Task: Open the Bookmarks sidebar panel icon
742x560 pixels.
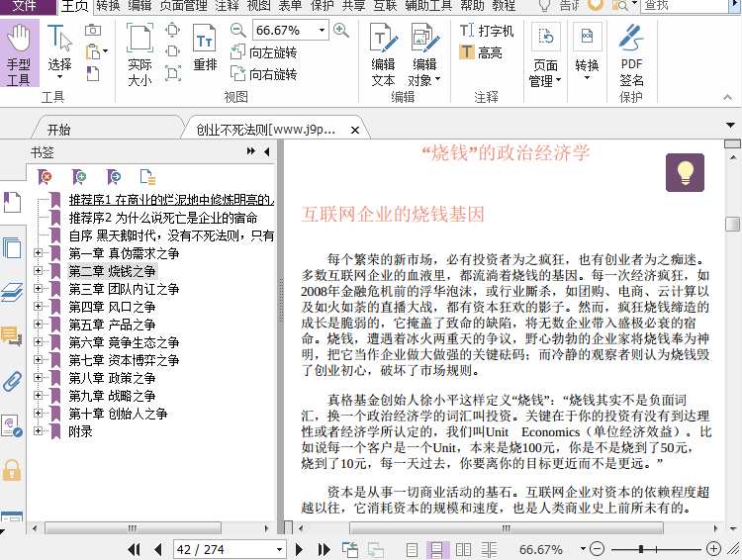Action: point(12,202)
